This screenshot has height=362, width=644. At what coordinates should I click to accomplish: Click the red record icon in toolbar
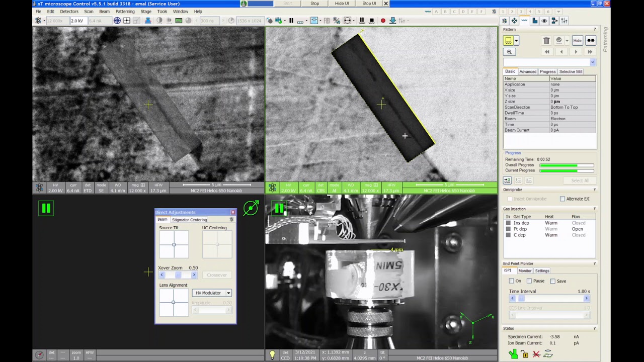pos(383,21)
